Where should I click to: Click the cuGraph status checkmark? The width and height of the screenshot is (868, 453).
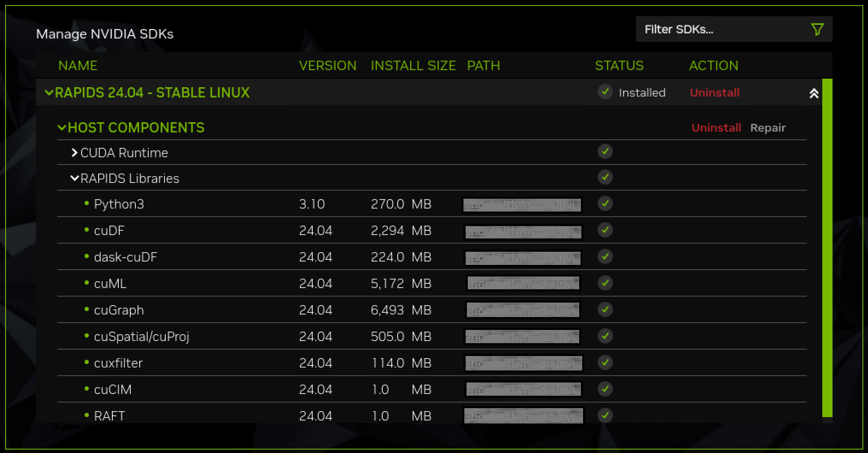(605, 309)
